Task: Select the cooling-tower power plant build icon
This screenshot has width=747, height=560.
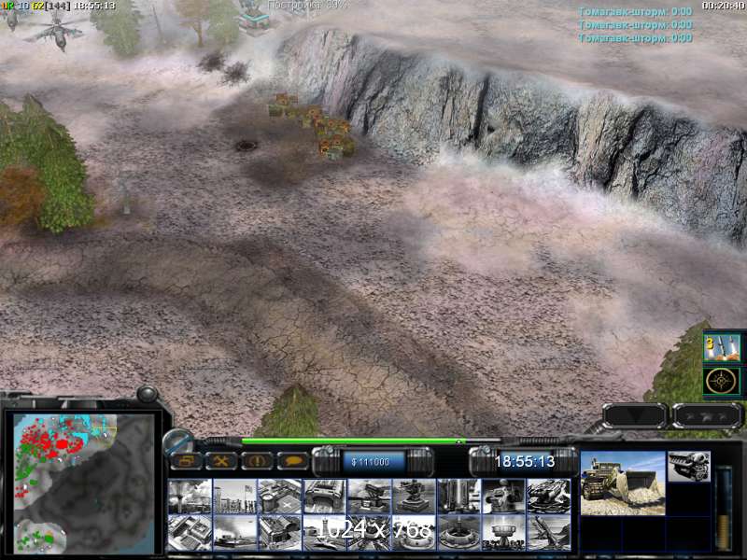Action: (190, 497)
